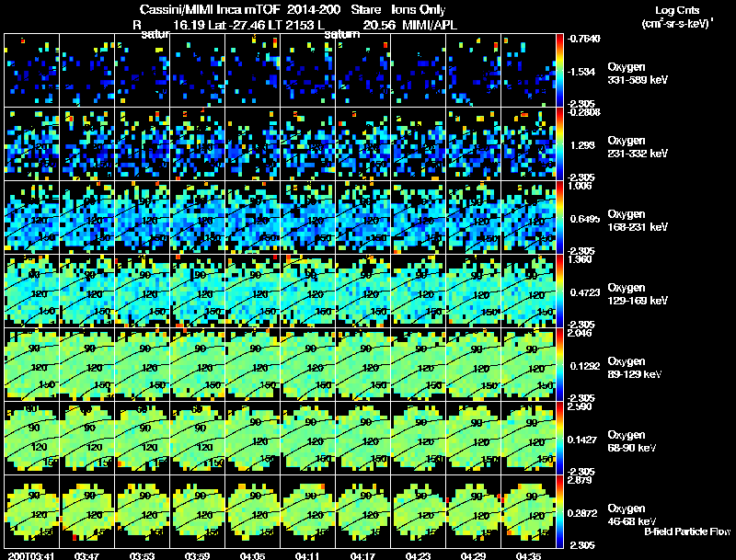Select the 129-169 keV panel at 04:29
Viewport: 736px width, 560px height.
[x=473, y=291]
